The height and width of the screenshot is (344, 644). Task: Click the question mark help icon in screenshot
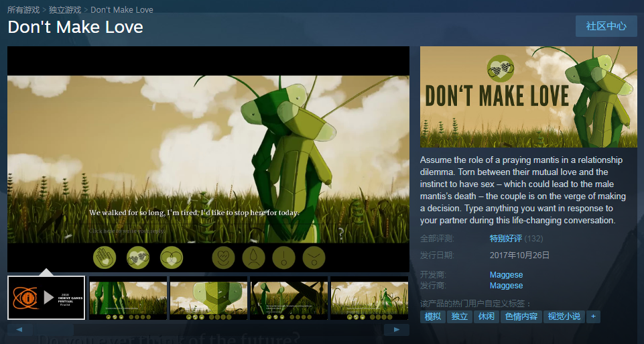[x=341, y=234]
